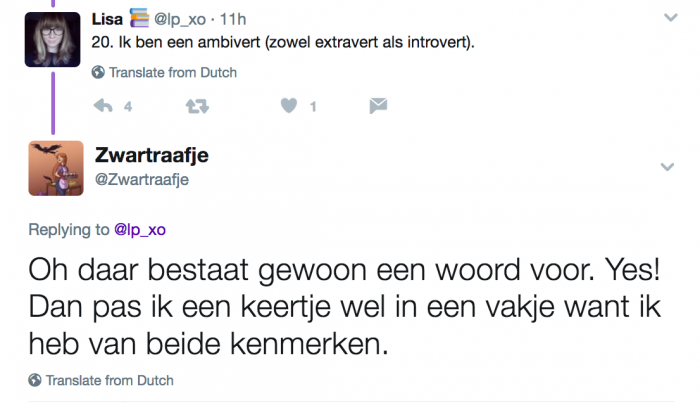Open Lisa's profile picture
This screenshot has width=700, height=403.
(52, 40)
